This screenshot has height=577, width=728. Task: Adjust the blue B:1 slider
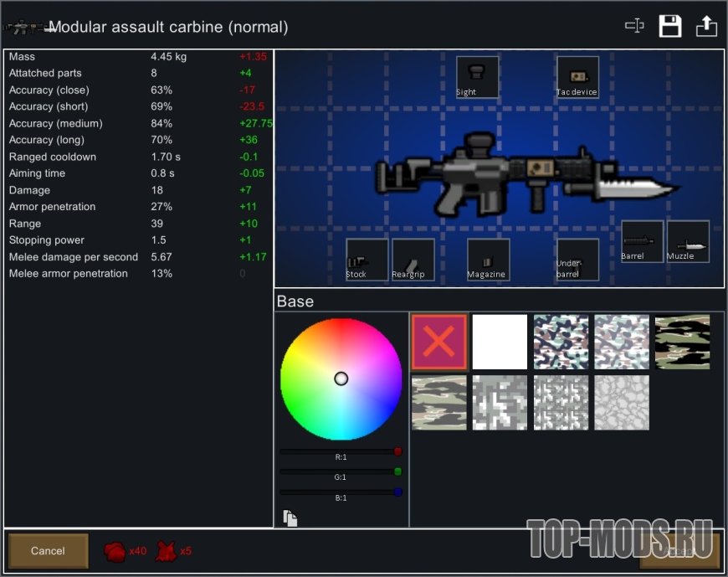(339, 492)
